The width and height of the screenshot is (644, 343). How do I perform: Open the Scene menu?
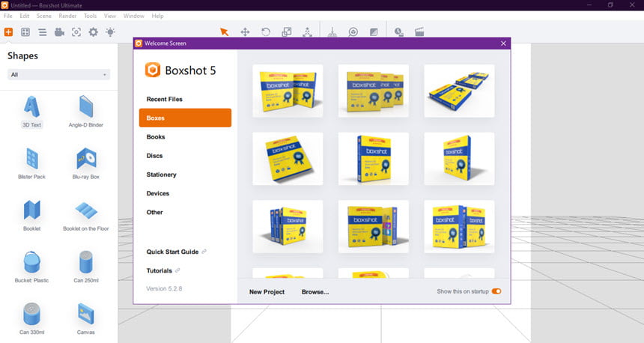click(44, 16)
